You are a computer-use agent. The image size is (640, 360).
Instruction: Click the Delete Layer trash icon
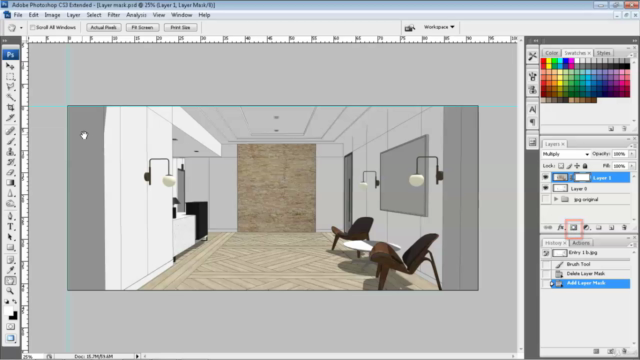pos(624,227)
